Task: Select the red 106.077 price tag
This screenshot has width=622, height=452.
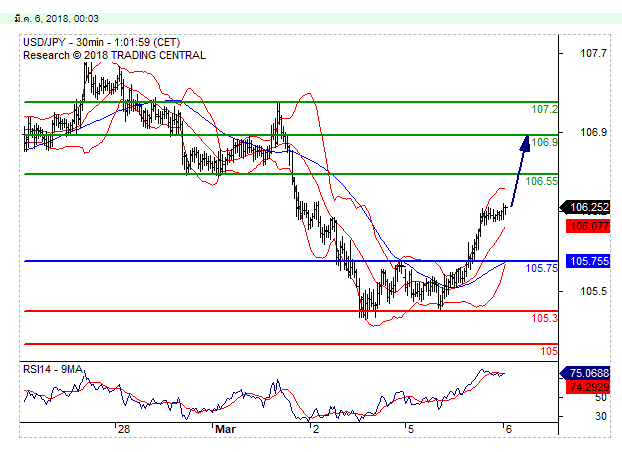Action: pos(588,226)
